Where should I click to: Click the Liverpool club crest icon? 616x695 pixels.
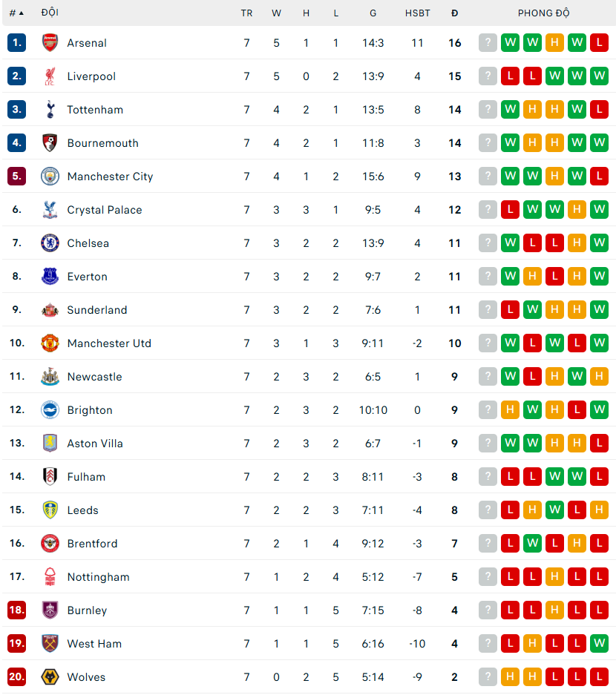(50, 76)
